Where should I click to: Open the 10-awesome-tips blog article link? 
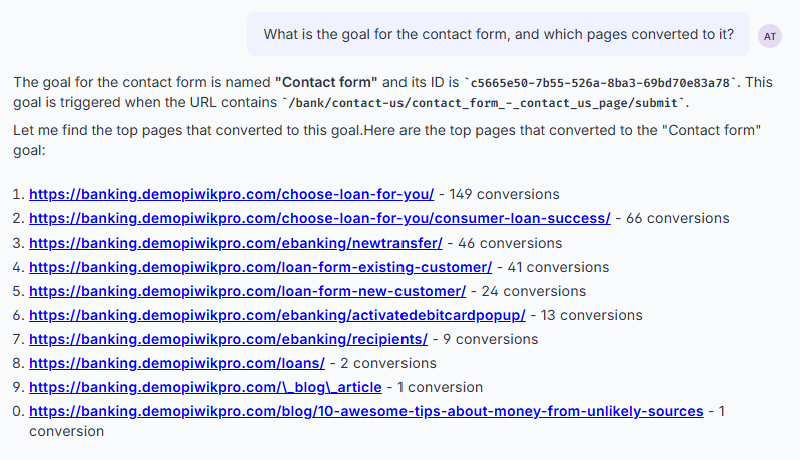366,411
